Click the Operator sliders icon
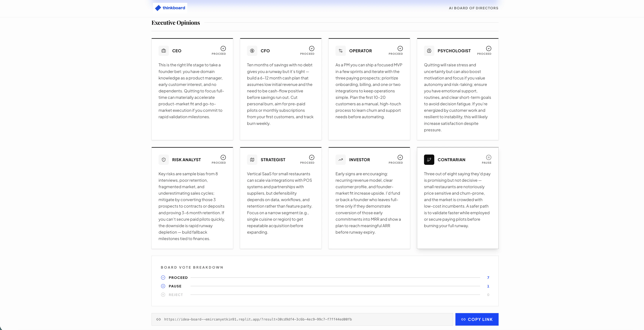 (340, 51)
